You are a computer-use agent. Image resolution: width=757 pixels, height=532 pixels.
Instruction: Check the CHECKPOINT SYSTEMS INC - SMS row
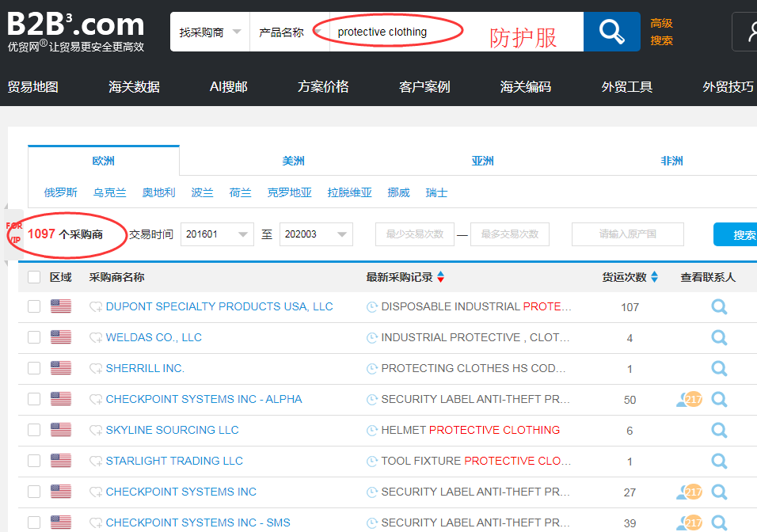click(34, 522)
